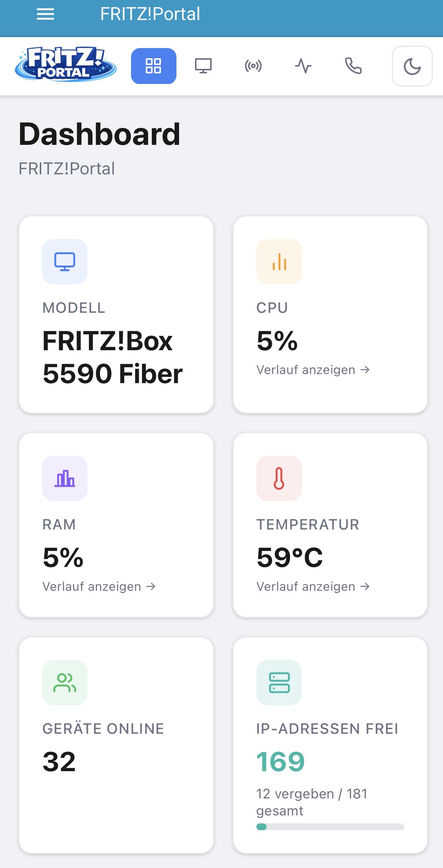Click the red thermometer icon
Screen dimensions: 443x868
tap(279, 478)
